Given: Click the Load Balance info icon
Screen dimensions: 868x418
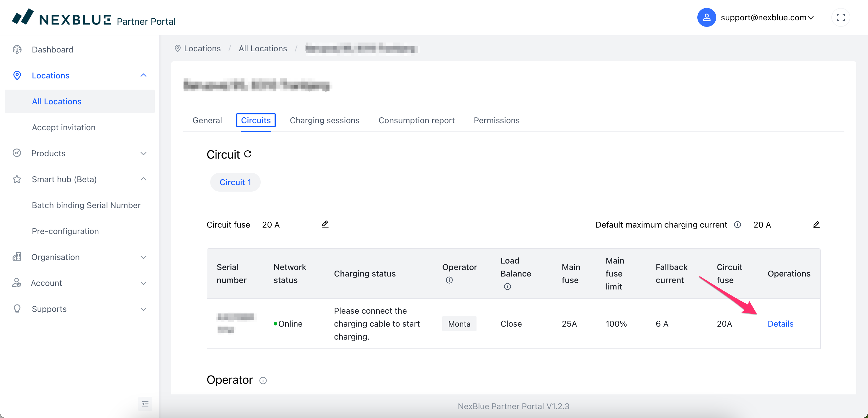Looking at the screenshot, I should pyautogui.click(x=507, y=287).
